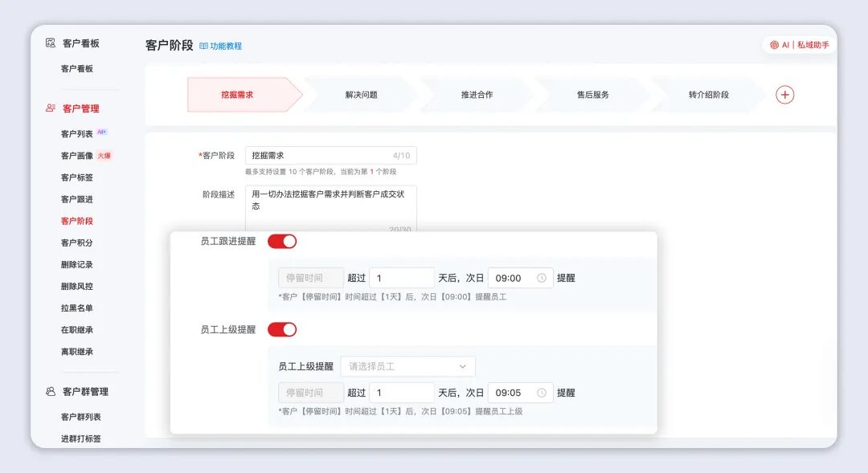Viewport: 868px width, 473px height.
Task: Click the 客户看板 dashboard icon in the sidebar
Action: pyautogui.click(x=50, y=44)
